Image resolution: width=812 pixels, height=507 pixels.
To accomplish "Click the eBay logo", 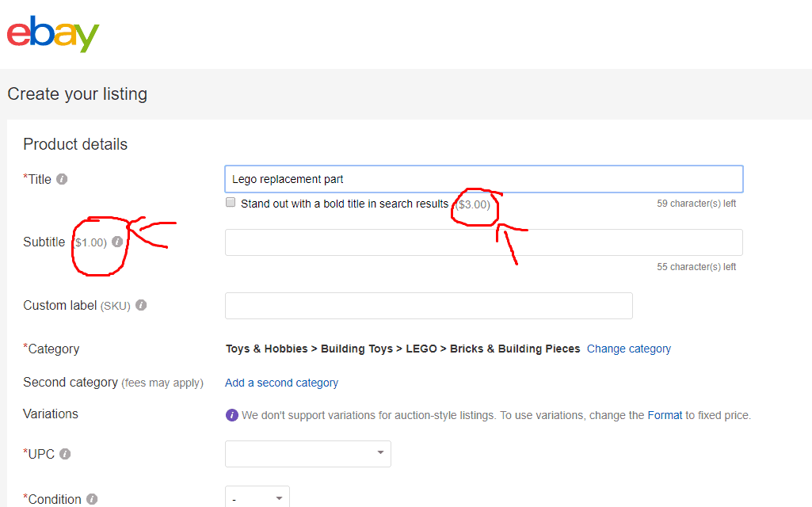I will 53,34.
